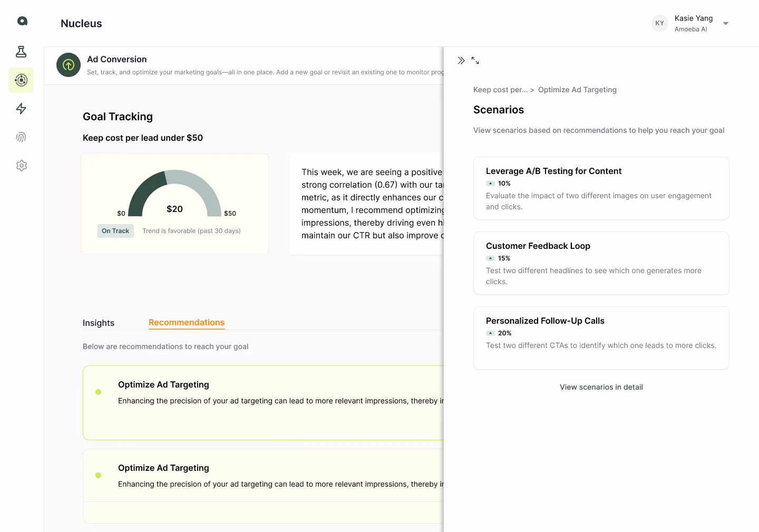Open the user account dropdown arrow
This screenshot has width=759, height=532.
726,23
